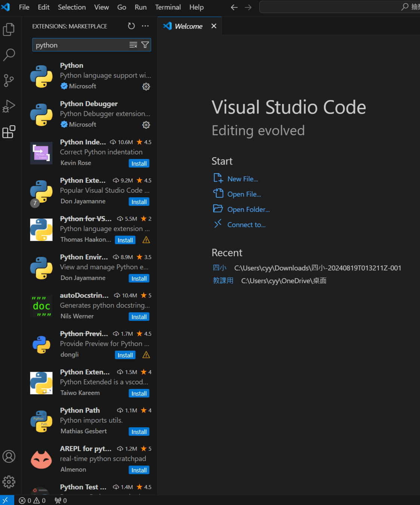The width and height of the screenshot is (420, 505).
Task: Install Python Preview by dongli
Action: (125, 355)
